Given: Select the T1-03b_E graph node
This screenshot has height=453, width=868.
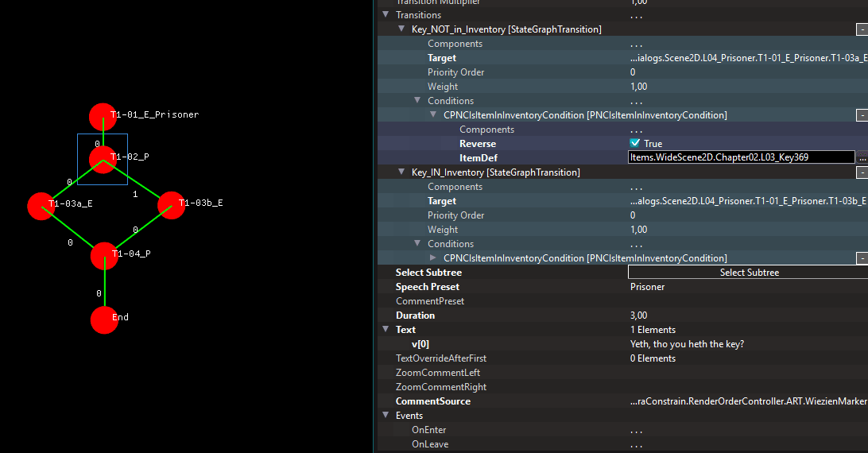Looking at the screenshot, I should tap(171, 206).
